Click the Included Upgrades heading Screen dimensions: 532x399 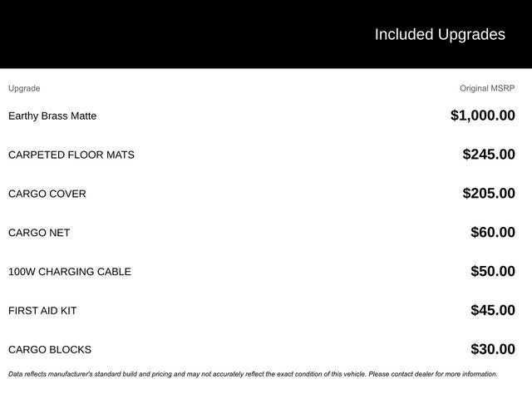439,34
